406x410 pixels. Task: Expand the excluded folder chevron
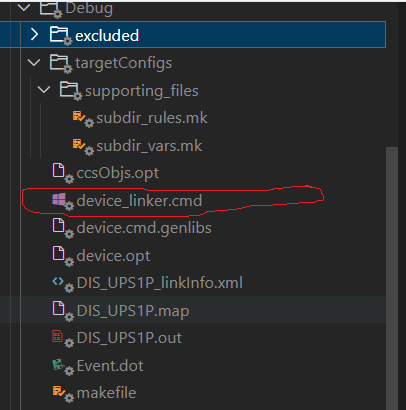pyautogui.click(x=34, y=34)
